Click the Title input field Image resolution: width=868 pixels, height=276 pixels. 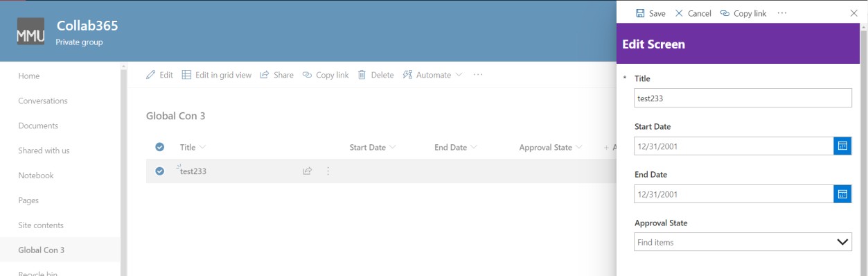743,98
